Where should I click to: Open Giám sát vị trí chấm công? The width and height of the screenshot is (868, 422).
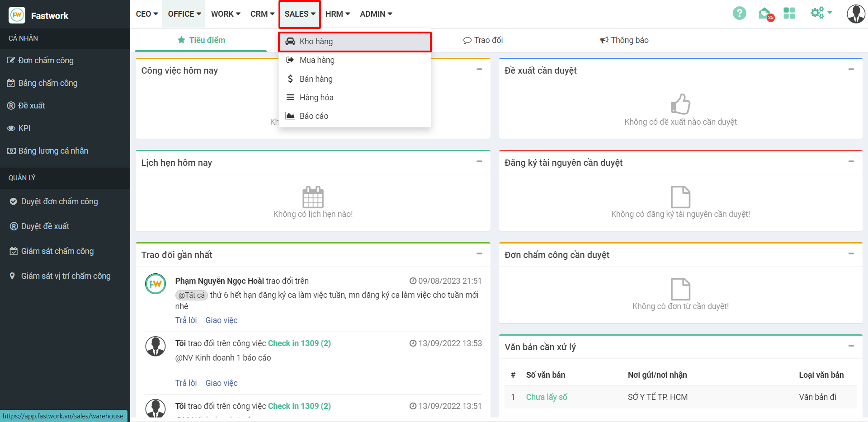66,276
